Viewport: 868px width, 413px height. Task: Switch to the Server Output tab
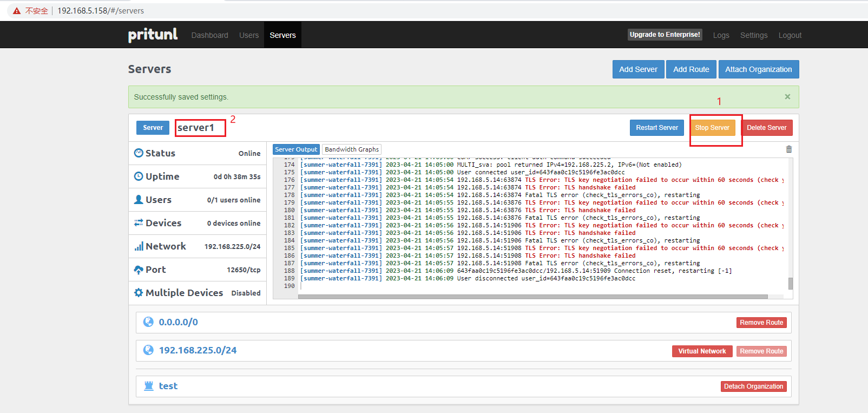(296, 149)
